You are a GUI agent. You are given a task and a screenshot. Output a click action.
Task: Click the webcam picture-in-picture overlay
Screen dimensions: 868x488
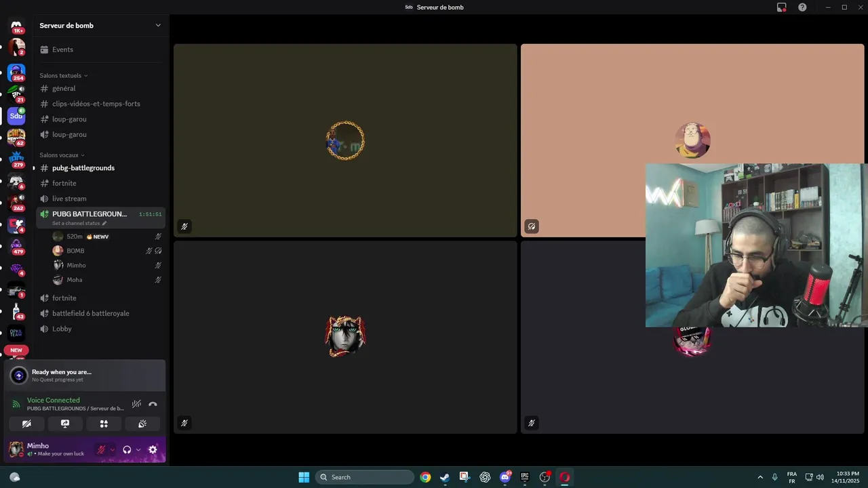pyautogui.click(x=756, y=245)
